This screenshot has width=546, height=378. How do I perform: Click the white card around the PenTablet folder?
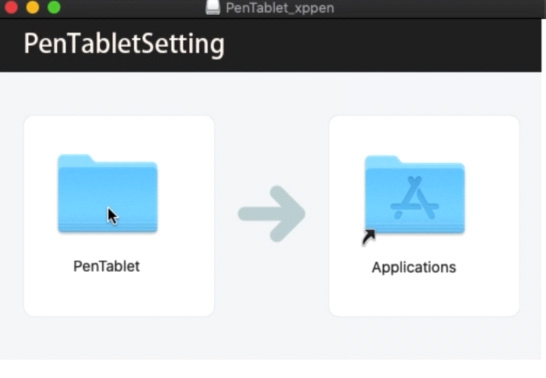click(119, 216)
